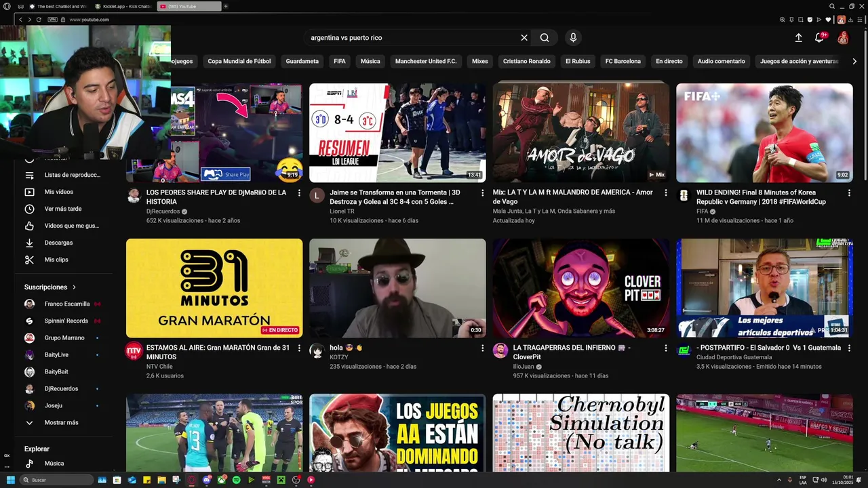868x488 pixels.
Task: Select the FC Barcelona chip
Action: coord(623,61)
